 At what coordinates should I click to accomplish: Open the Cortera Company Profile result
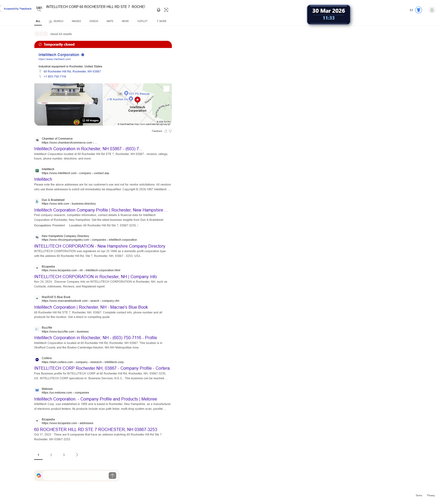pyautogui.click(x=102, y=368)
